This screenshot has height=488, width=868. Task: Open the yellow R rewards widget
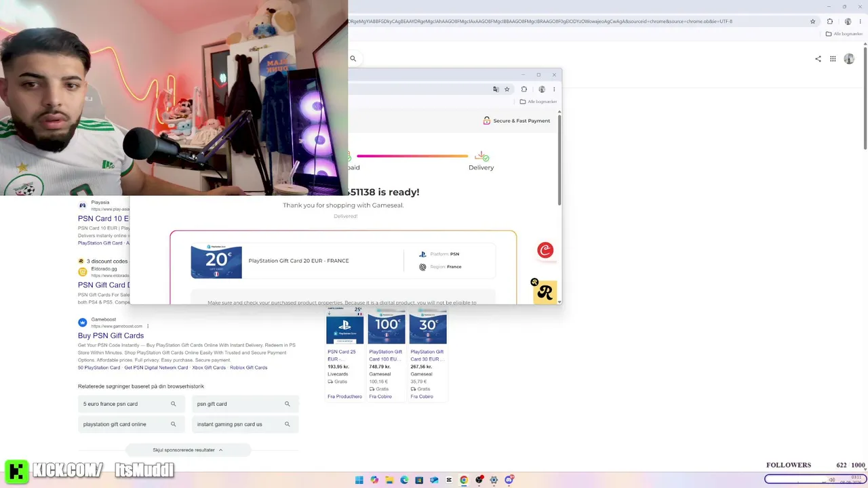[x=545, y=292]
